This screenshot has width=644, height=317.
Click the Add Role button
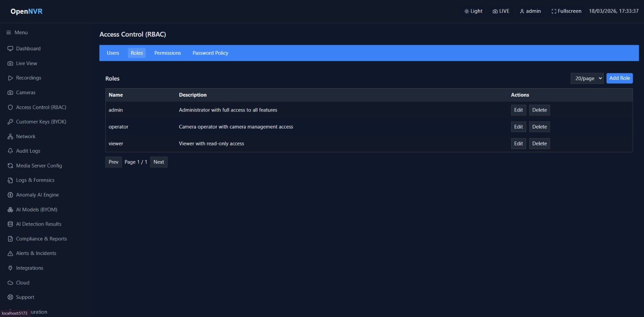pos(620,79)
